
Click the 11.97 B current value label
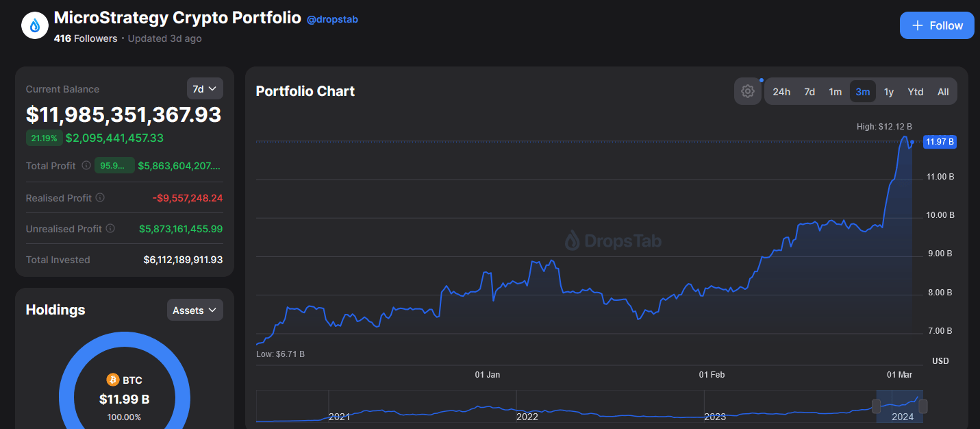tap(939, 142)
